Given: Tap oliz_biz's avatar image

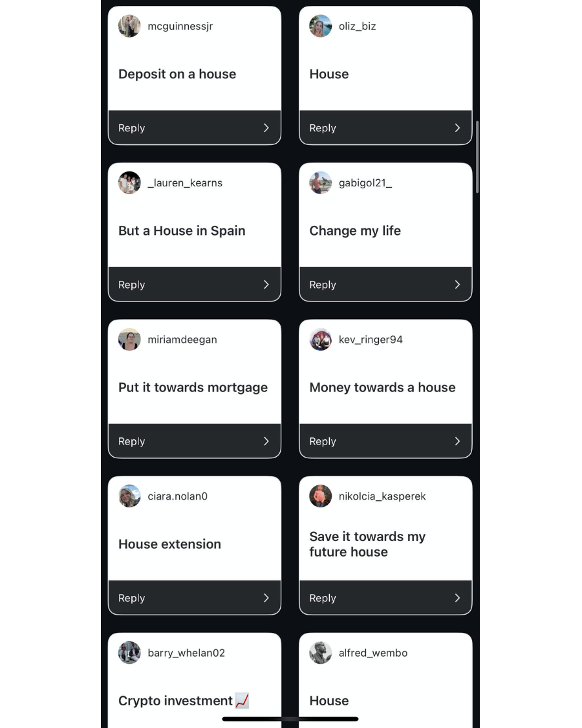Looking at the screenshot, I should 320,27.
